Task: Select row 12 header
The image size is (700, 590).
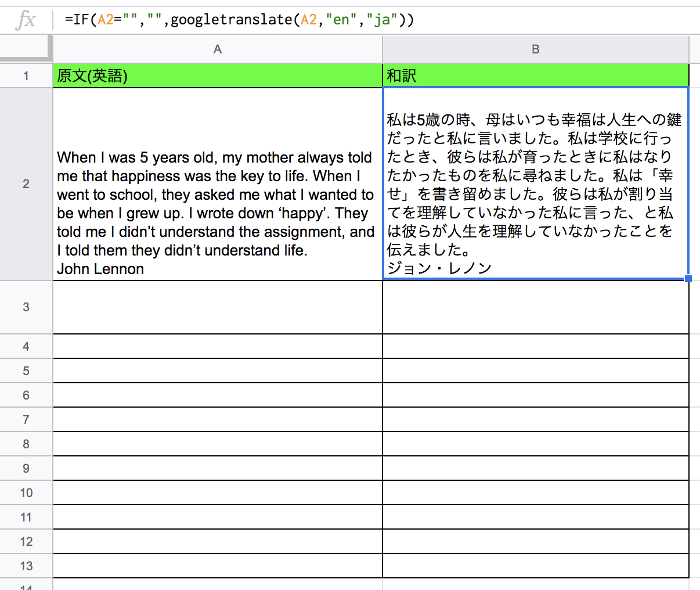Action: (26, 541)
